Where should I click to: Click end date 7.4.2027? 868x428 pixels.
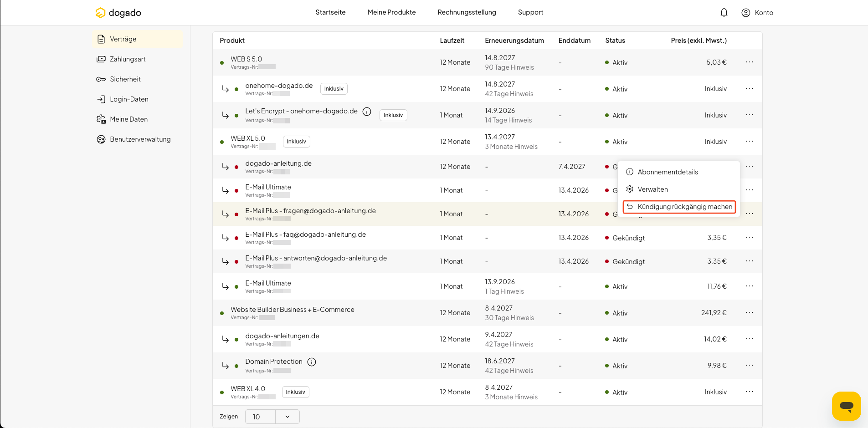pyautogui.click(x=572, y=167)
